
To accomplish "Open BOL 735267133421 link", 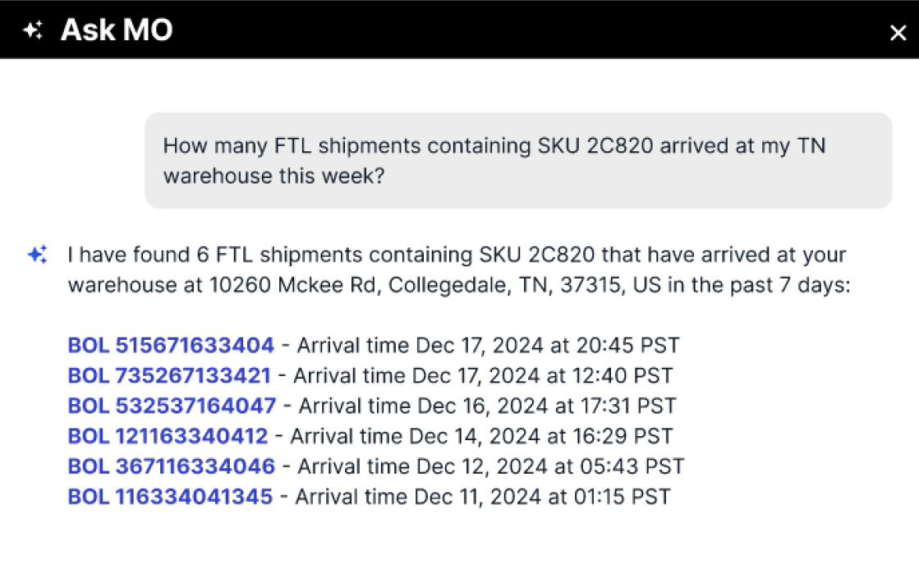I will tap(169, 376).
